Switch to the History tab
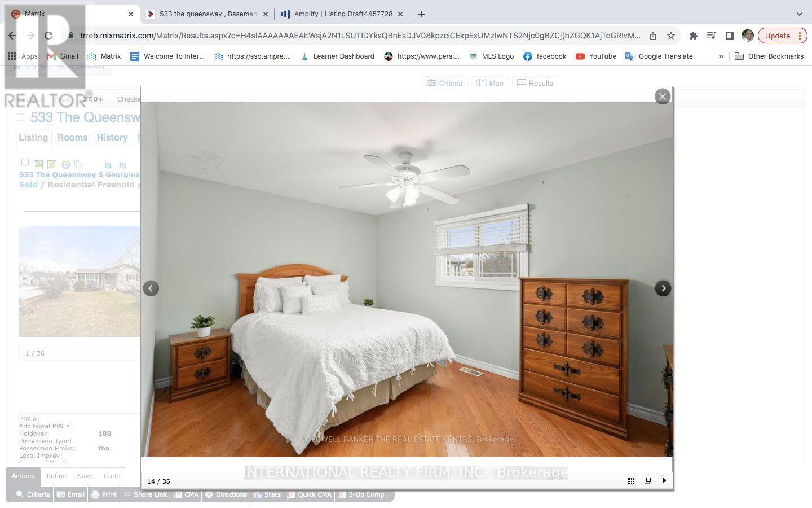 pos(112,137)
